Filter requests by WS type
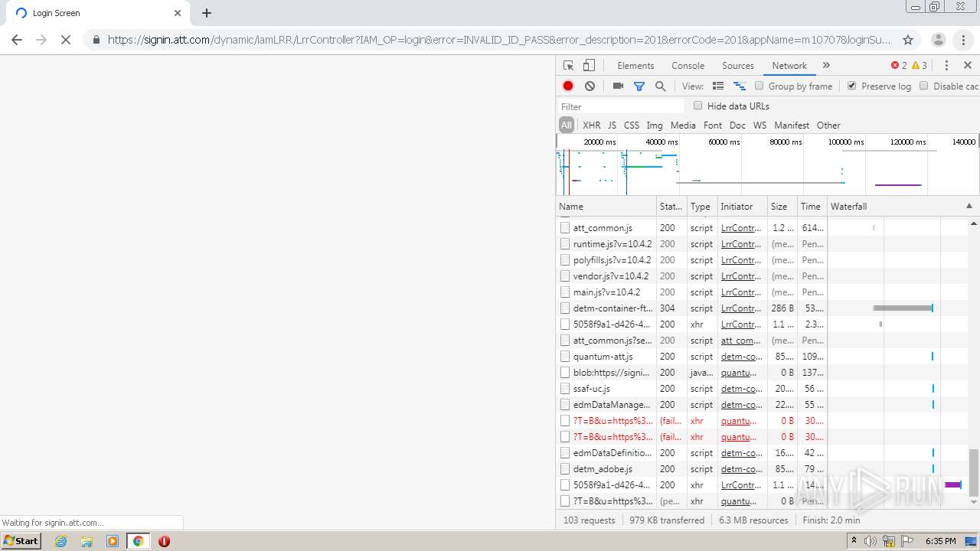 click(x=759, y=125)
